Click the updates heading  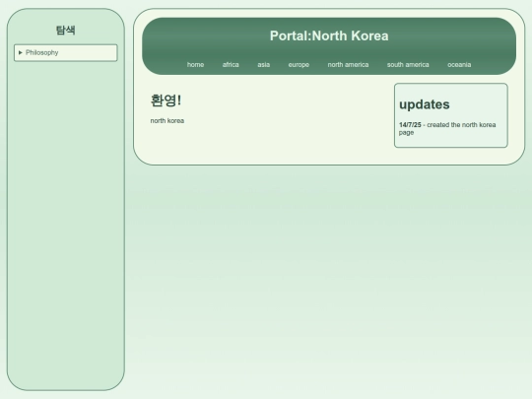click(425, 104)
